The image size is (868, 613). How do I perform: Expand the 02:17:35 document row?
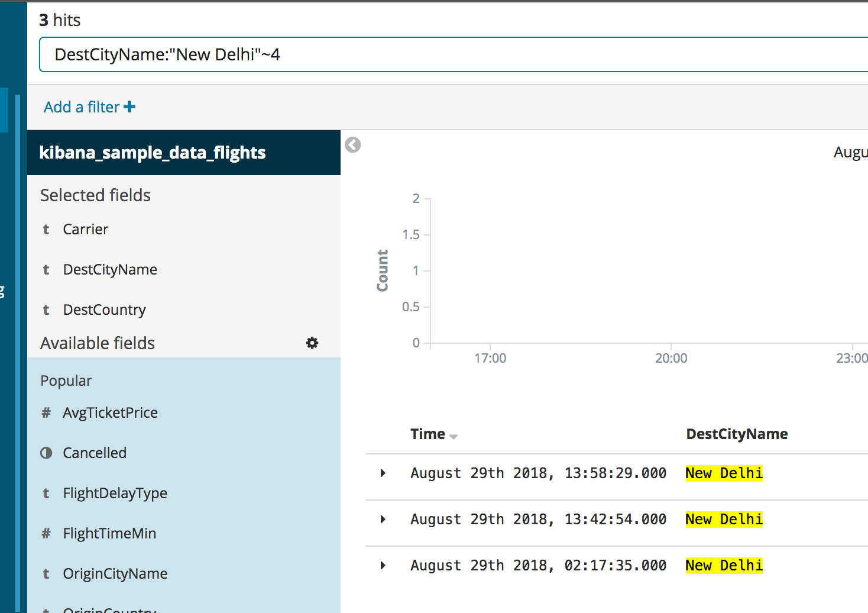tap(383, 565)
